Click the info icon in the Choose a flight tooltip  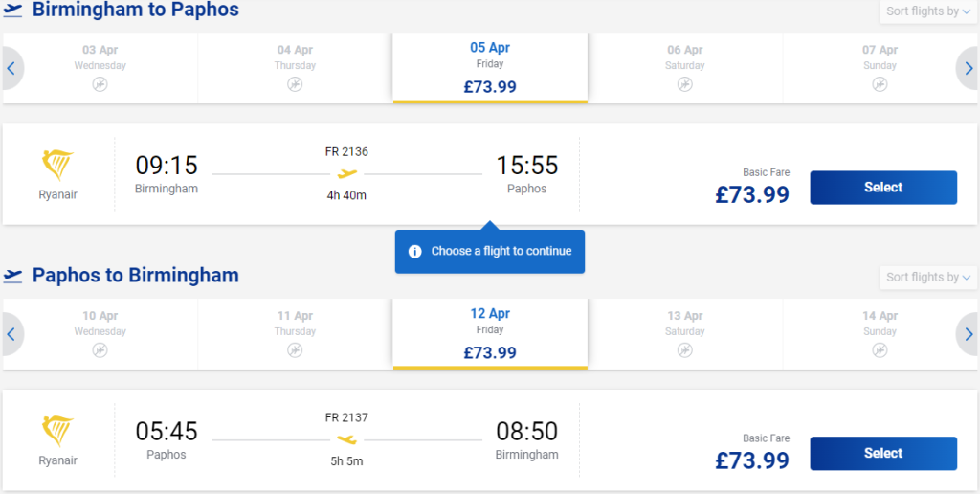pos(415,252)
